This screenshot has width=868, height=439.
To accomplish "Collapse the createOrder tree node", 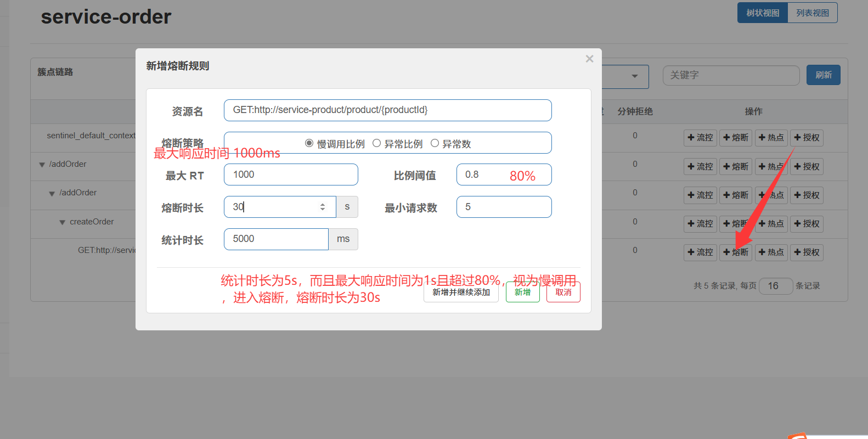I will (x=63, y=222).
